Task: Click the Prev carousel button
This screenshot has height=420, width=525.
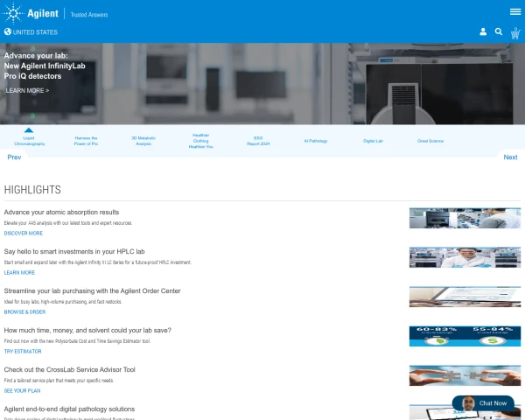Action: click(14, 157)
